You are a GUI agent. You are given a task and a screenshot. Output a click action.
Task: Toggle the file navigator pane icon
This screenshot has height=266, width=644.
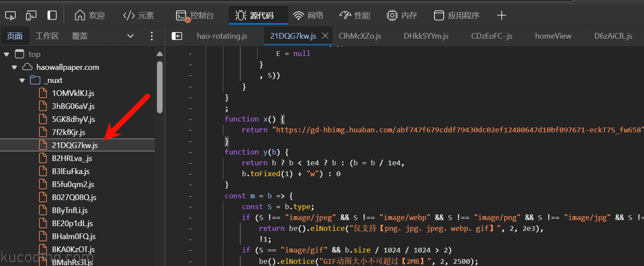tap(177, 36)
